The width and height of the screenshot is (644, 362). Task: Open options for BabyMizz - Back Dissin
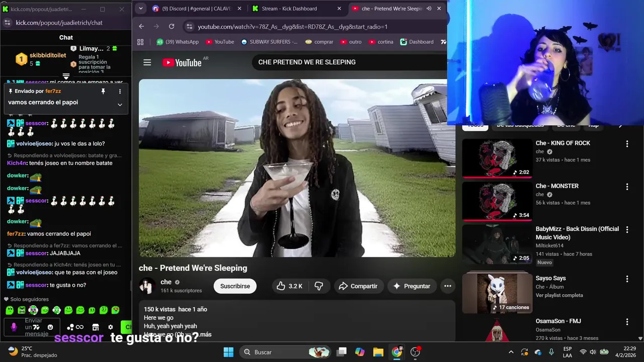627,229
